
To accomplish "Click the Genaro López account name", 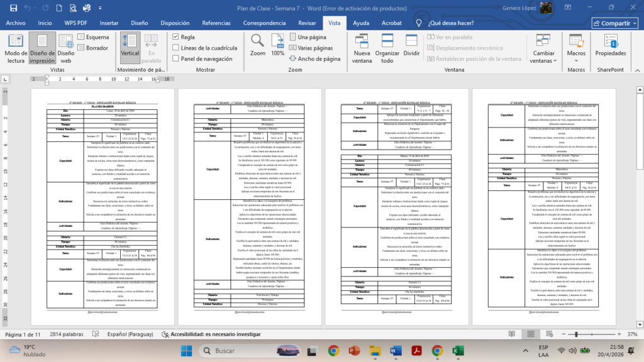I will click(x=519, y=8).
